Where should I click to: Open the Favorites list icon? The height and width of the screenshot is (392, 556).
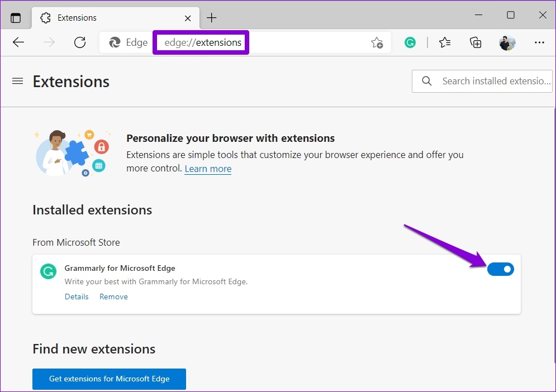click(x=445, y=42)
